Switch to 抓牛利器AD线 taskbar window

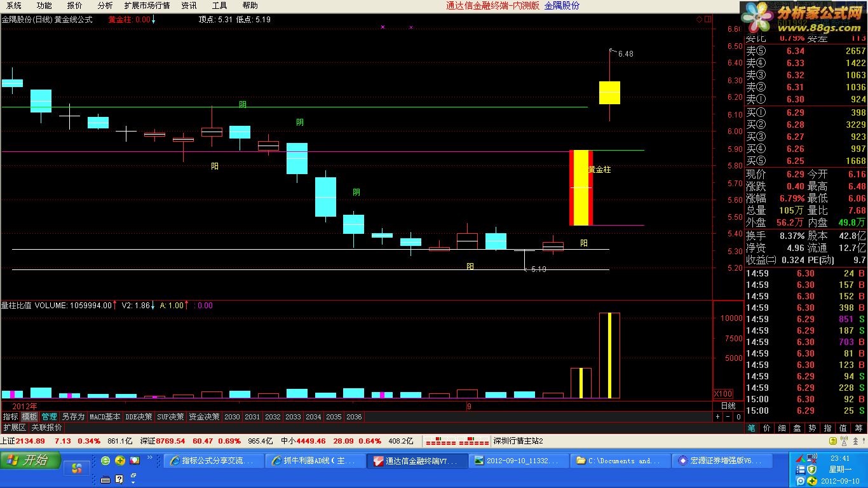316,461
